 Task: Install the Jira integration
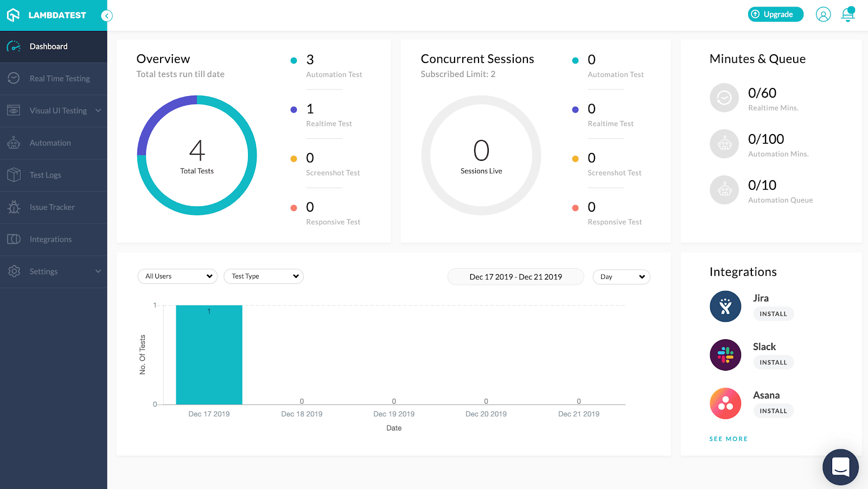pyautogui.click(x=773, y=313)
